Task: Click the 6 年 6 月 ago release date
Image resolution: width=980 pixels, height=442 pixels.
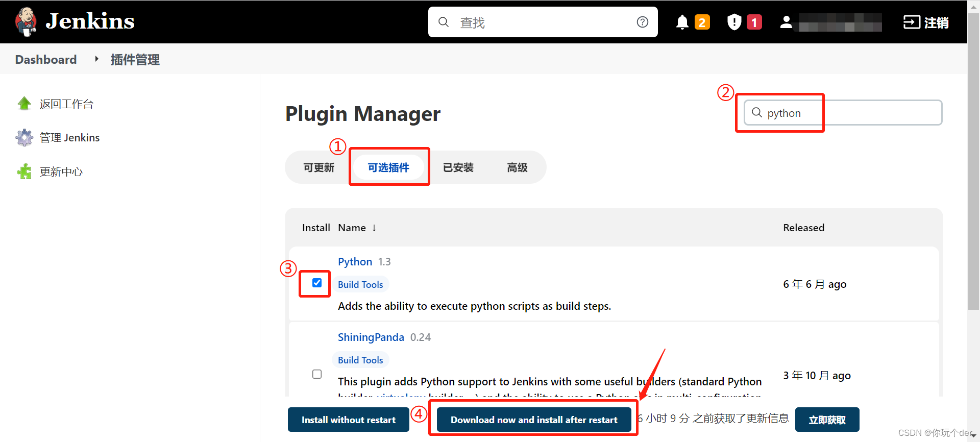Action: coord(815,284)
